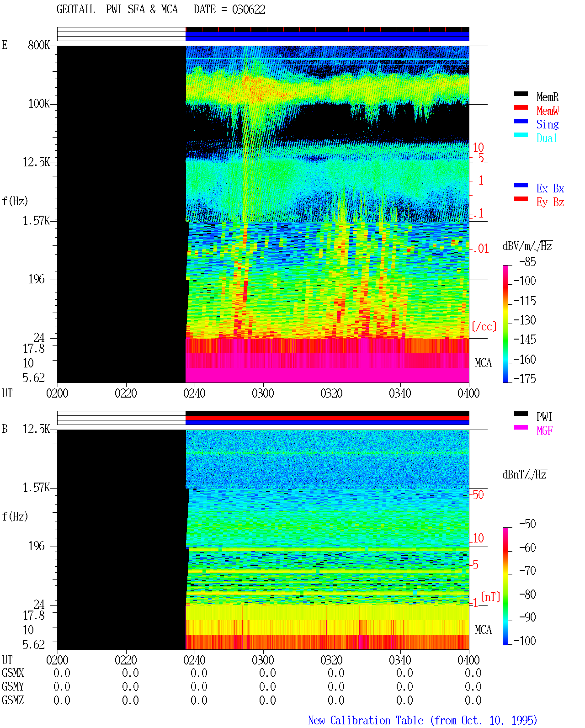Click the -80 color scale value
Viewport: 585px width, 728px height.
point(527,594)
